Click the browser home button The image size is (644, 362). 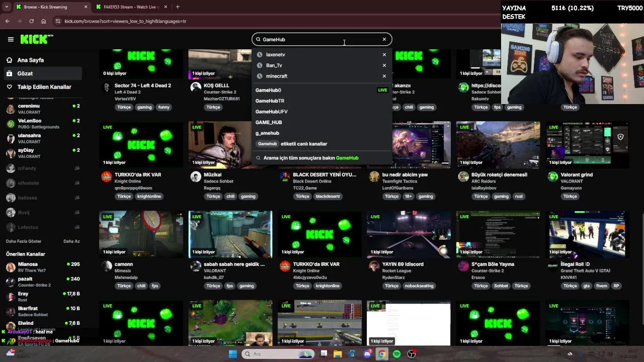(43, 21)
